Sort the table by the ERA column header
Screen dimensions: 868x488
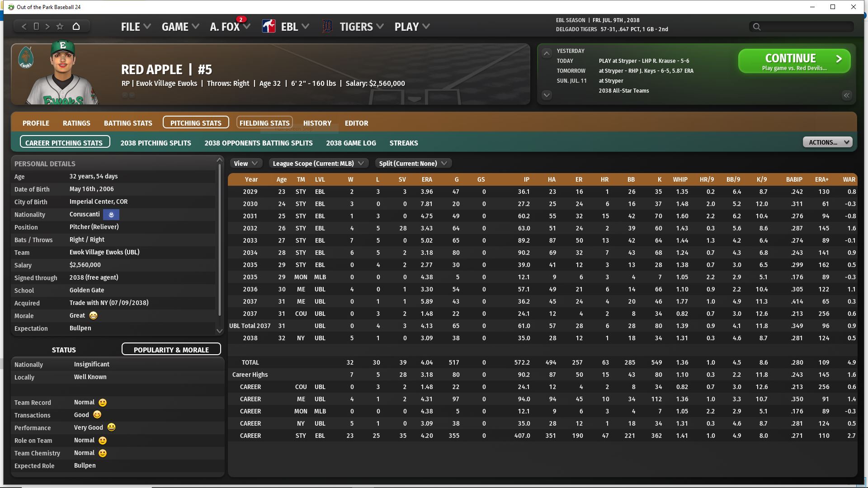point(426,179)
